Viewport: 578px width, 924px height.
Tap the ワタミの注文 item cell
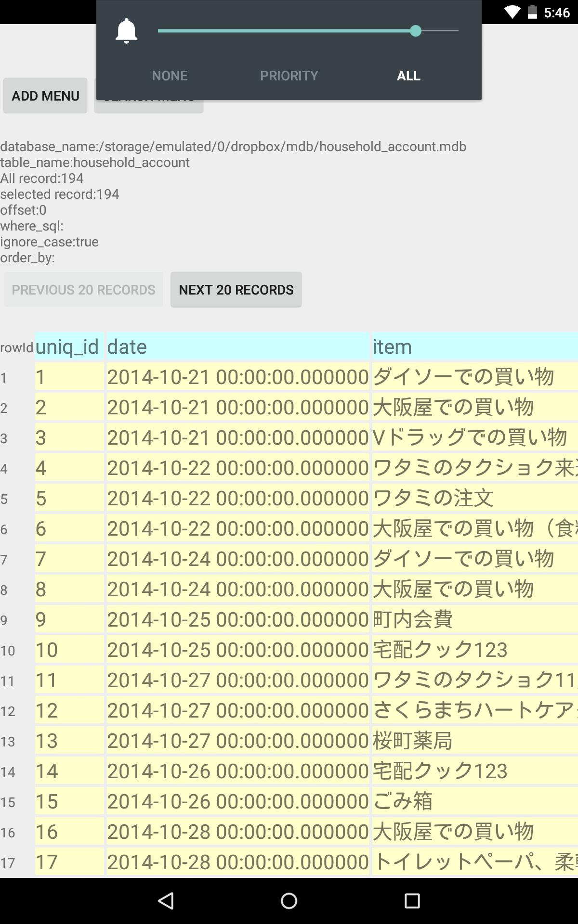[474, 498]
